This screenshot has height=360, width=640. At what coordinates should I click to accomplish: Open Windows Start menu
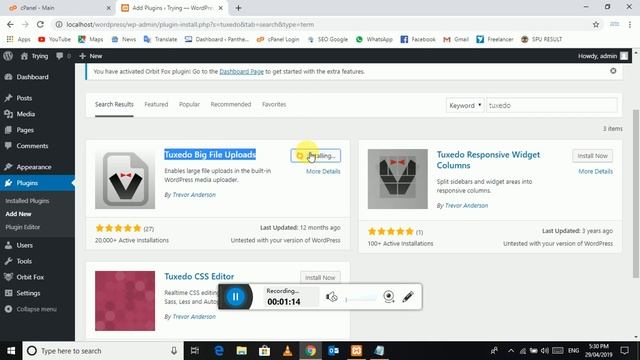point(11,351)
